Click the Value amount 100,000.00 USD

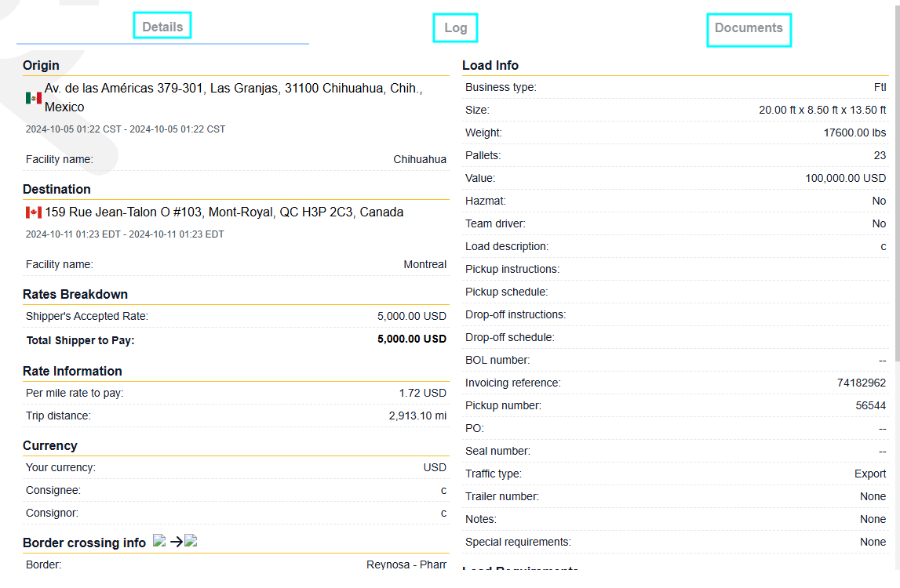pos(846,179)
